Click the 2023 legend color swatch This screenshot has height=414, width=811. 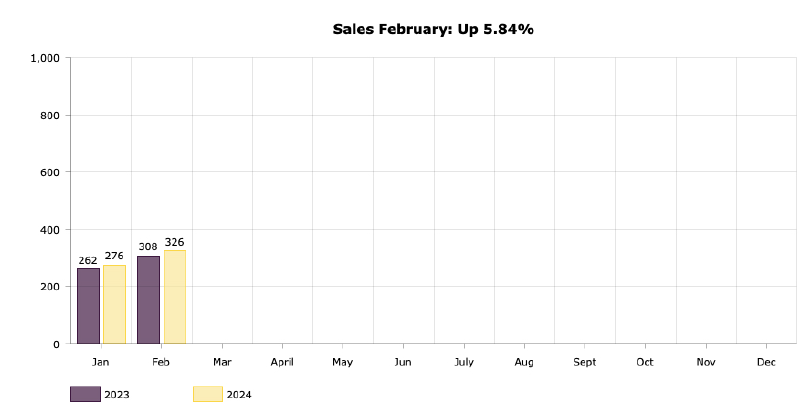(85, 394)
